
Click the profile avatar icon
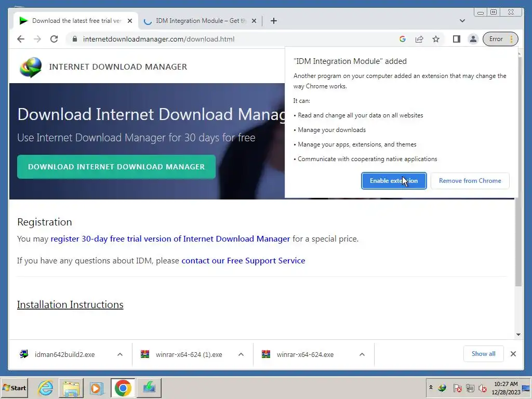click(x=473, y=39)
